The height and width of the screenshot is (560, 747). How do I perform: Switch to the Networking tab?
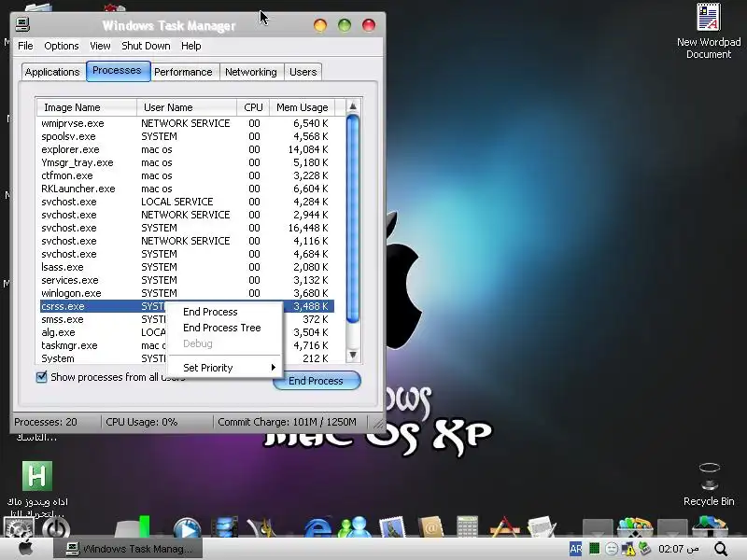pyautogui.click(x=250, y=72)
